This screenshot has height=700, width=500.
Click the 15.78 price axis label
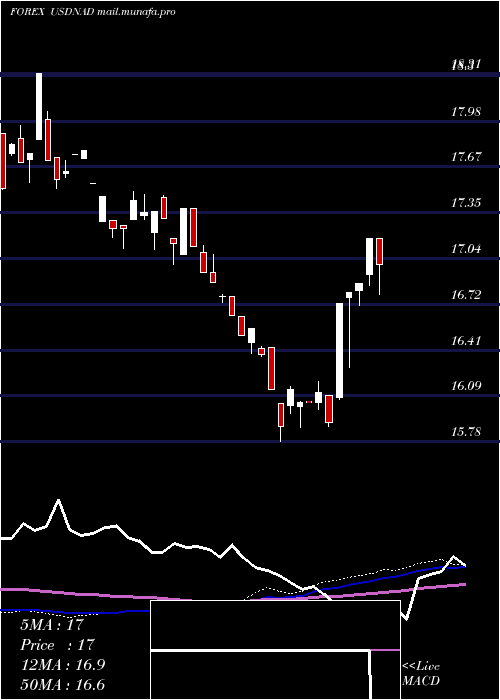tap(466, 432)
